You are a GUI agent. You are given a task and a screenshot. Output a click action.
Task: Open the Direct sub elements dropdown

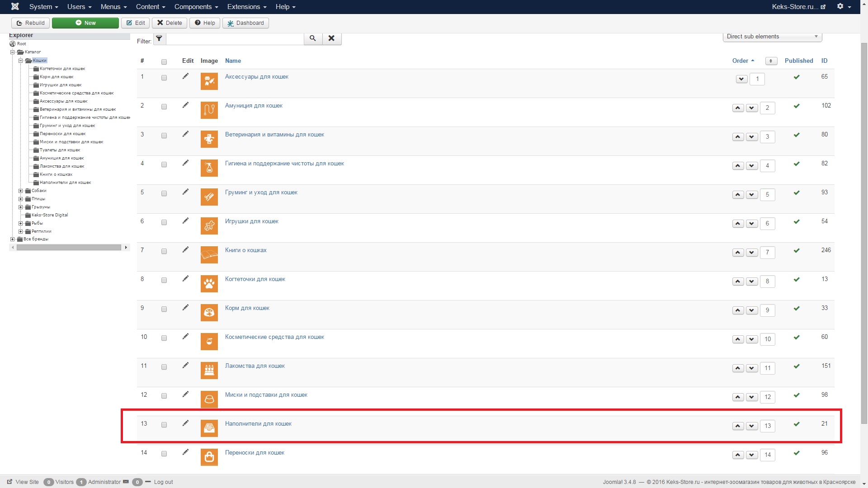point(772,37)
